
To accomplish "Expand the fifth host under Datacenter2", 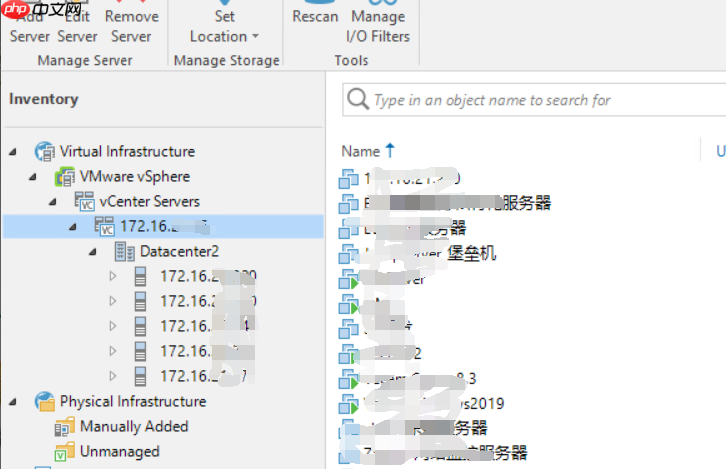I will tap(113, 376).
